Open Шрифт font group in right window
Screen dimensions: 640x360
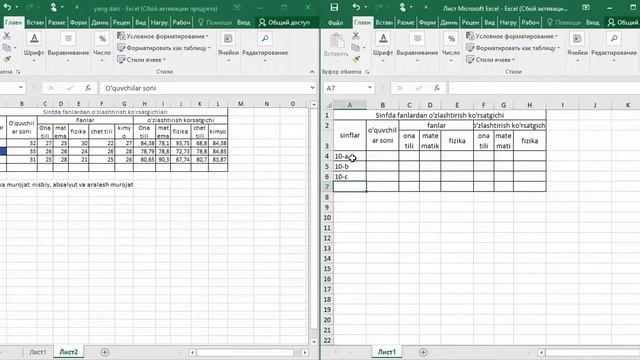point(383,47)
